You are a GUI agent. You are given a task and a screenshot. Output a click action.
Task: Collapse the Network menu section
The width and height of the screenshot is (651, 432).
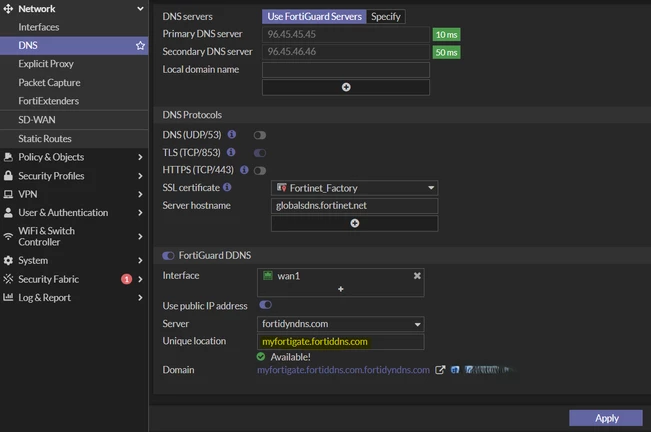(140, 9)
